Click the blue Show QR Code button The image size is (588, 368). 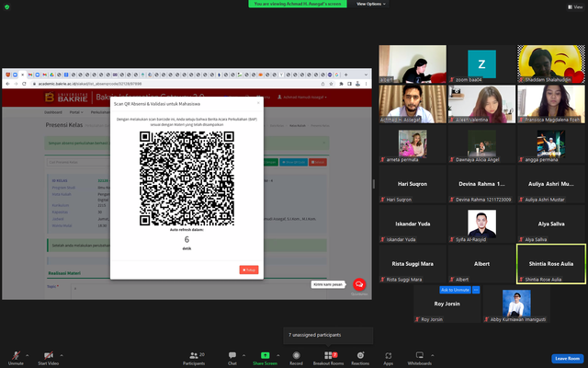294,162
